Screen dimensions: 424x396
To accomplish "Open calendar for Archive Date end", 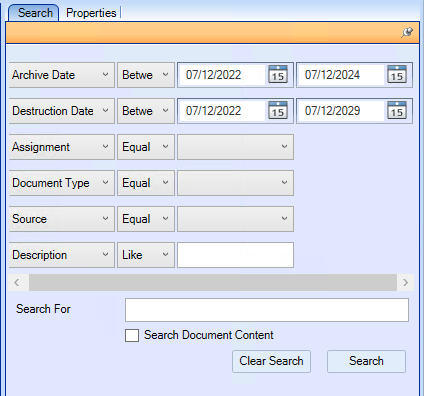I will [x=397, y=75].
